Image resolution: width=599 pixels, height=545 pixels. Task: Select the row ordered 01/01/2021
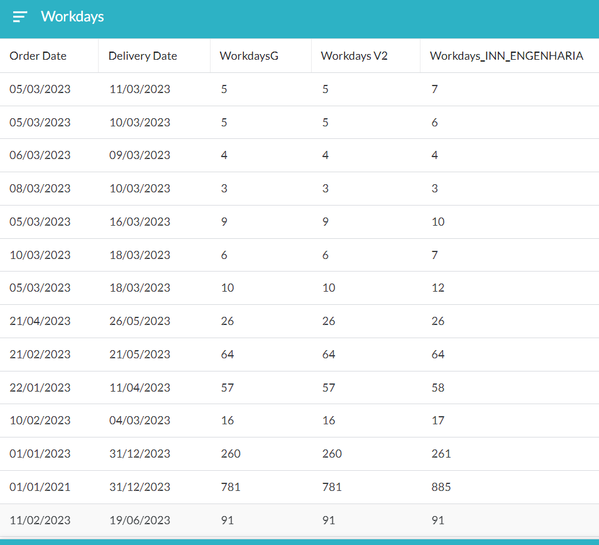[300, 487]
